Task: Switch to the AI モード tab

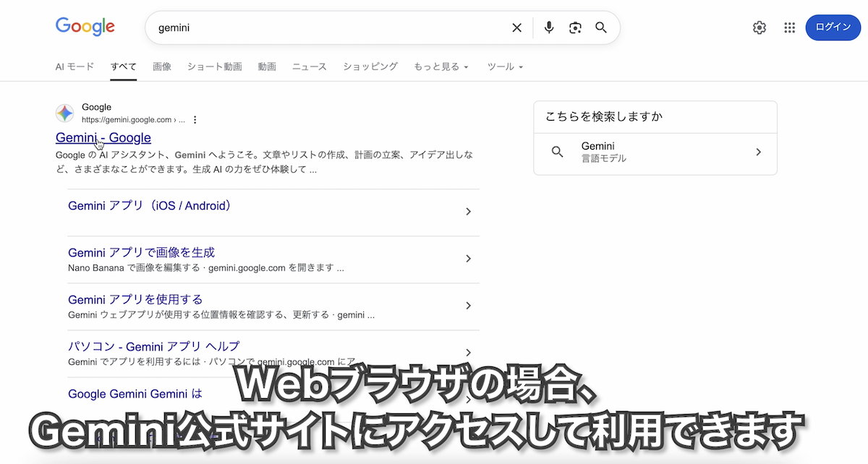Action: [x=75, y=66]
